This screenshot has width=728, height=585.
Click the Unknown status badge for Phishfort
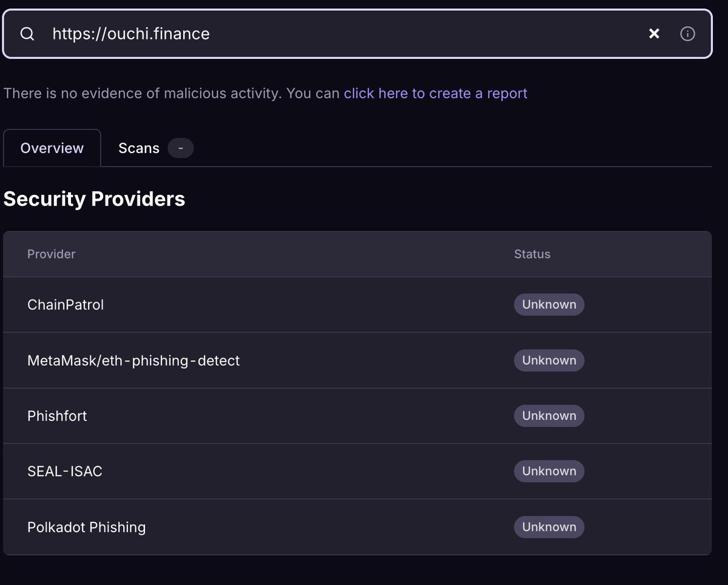pyautogui.click(x=549, y=416)
